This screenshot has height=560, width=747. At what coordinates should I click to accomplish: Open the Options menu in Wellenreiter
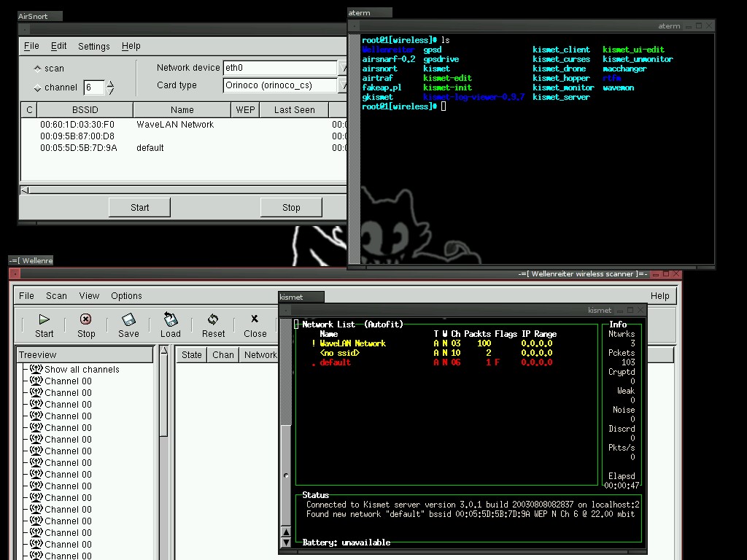(x=126, y=296)
